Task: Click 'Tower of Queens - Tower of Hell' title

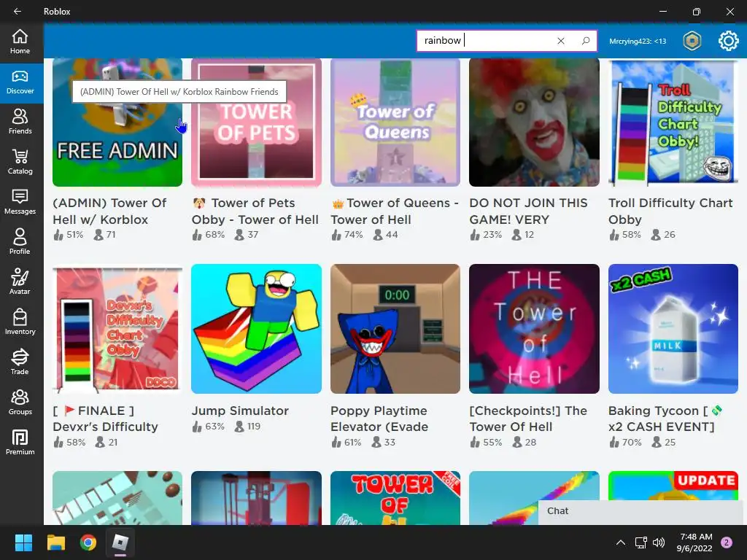Action: click(x=395, y=211)
